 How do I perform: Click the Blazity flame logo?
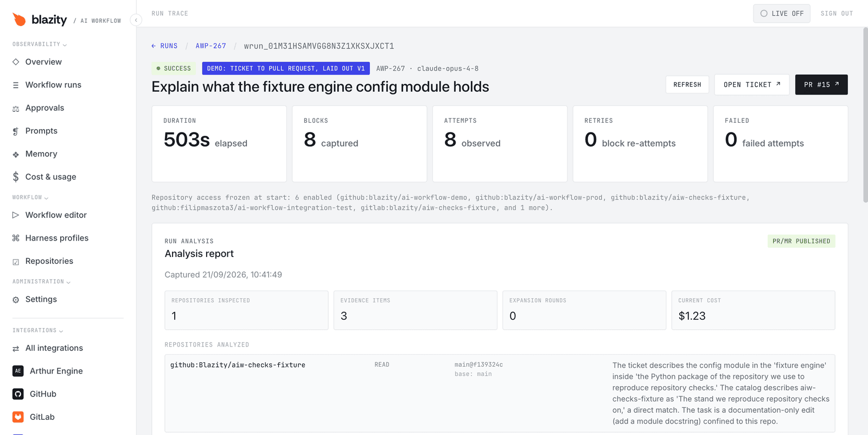coord(19,20)
